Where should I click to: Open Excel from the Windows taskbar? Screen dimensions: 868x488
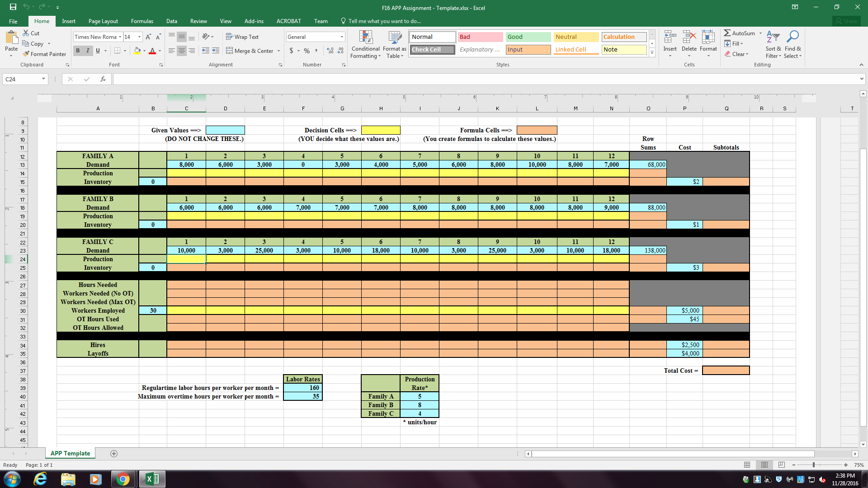[152, 479]
